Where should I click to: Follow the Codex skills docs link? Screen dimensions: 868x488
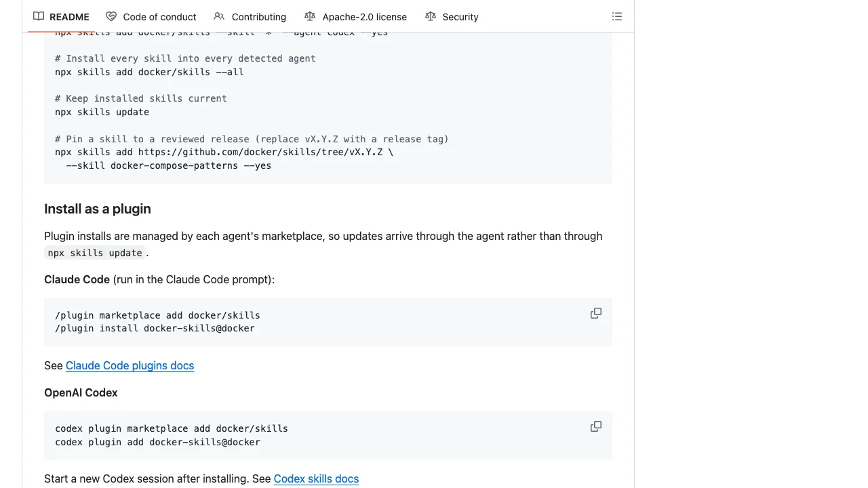[x=316, y=479]
